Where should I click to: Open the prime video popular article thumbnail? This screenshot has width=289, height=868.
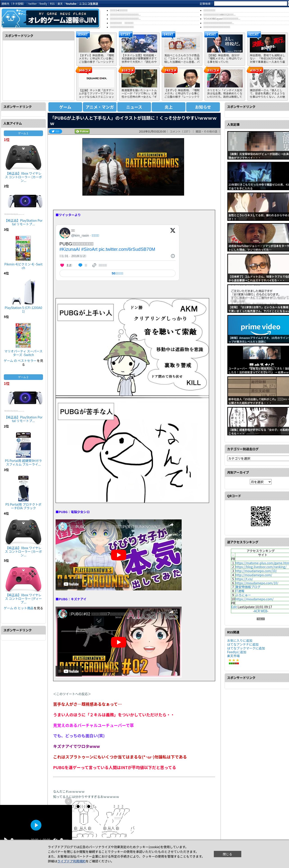tap(258, 329)
